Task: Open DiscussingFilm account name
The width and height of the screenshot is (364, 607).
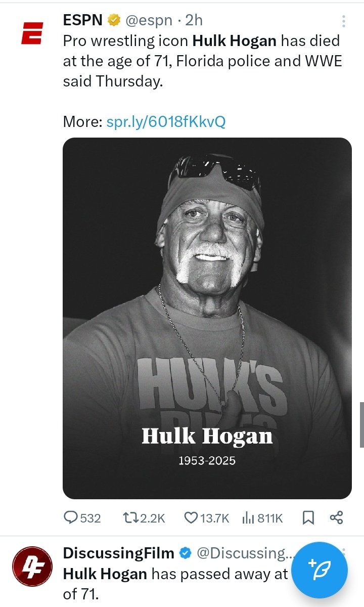Action: [x=119, y=553]
